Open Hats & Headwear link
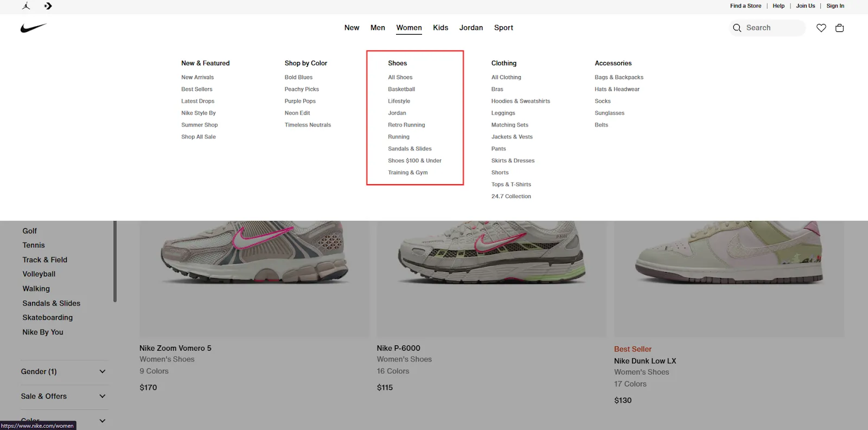The image size is (868, 430). (617, 89)
